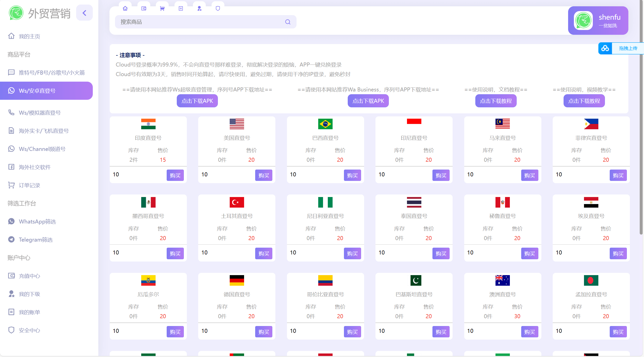Screen dimensions: 644x357
Task: Click the blue cloud icon on 拖拽上传 tab
Action: (x=605, y=48)
